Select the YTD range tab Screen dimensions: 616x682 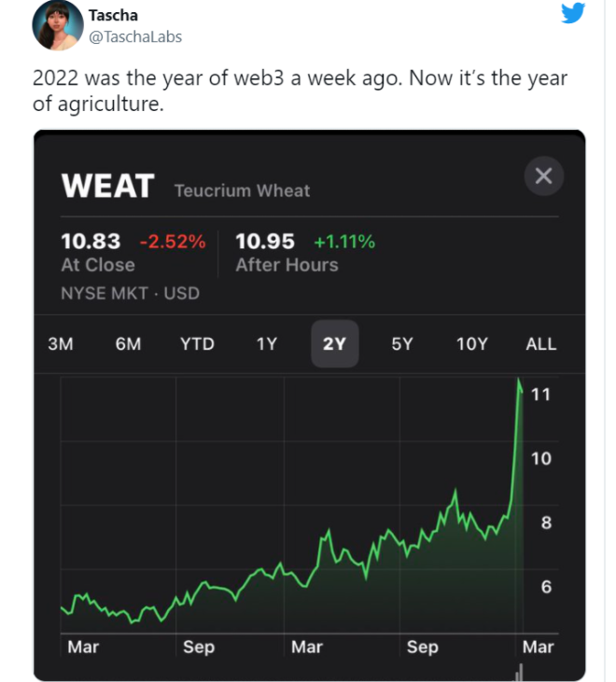(197, 343)
